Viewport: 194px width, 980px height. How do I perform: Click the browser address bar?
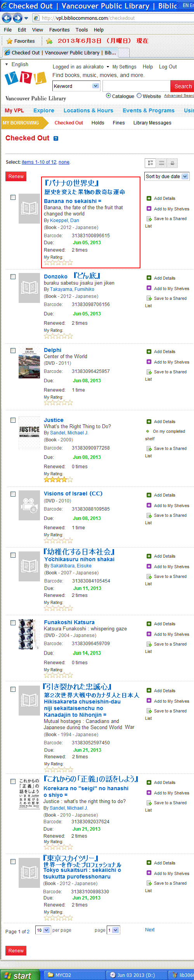(x=113, y=18)
